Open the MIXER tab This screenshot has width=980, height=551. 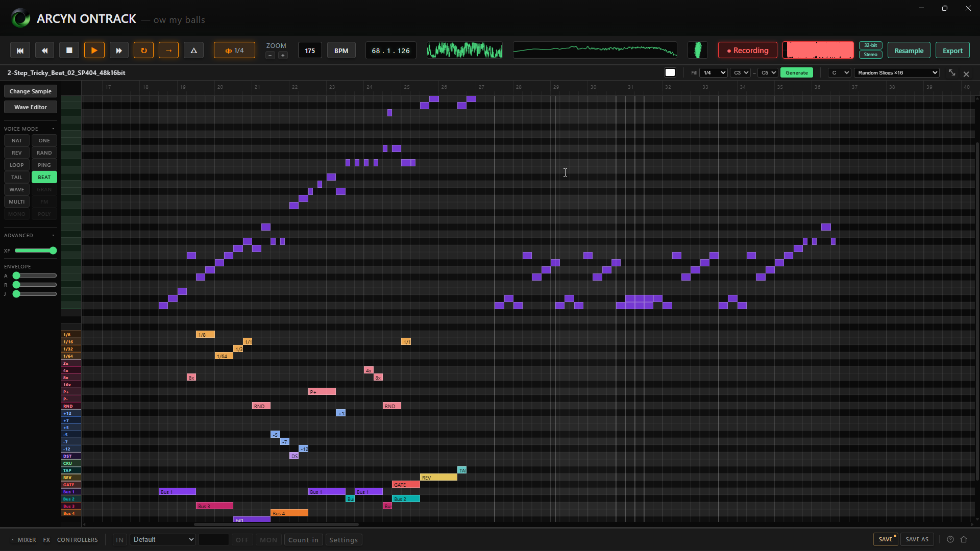click(27, 540)
